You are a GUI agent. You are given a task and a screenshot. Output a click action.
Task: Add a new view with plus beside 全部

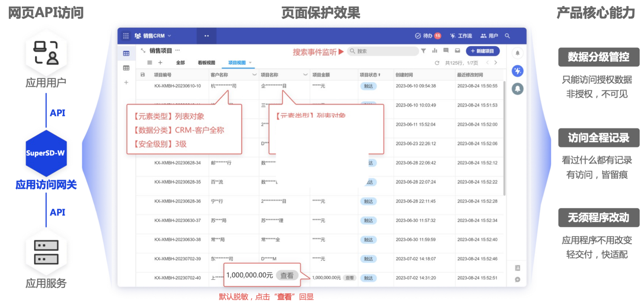tap(160, 62)
